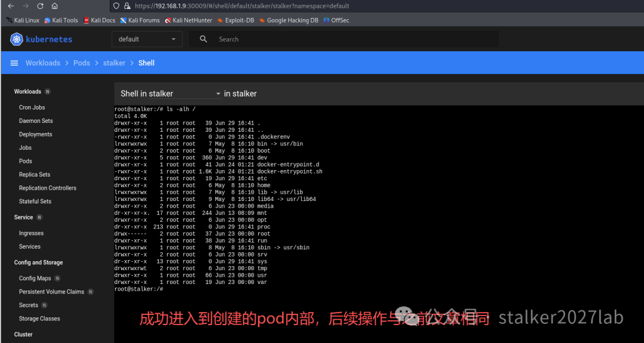Viewport: 644px width, 343px height.
Task: Click the padlock warning icon in address bar
Action: [128, 6]
